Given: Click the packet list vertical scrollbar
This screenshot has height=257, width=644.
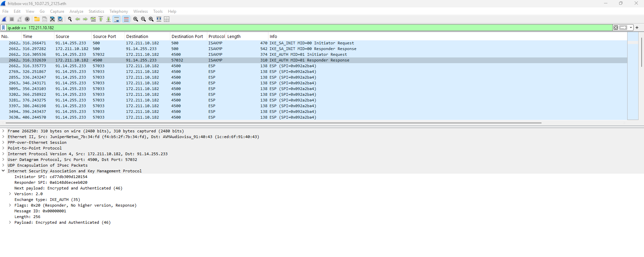Looking at the screenshot, I should tap(642, 52).
